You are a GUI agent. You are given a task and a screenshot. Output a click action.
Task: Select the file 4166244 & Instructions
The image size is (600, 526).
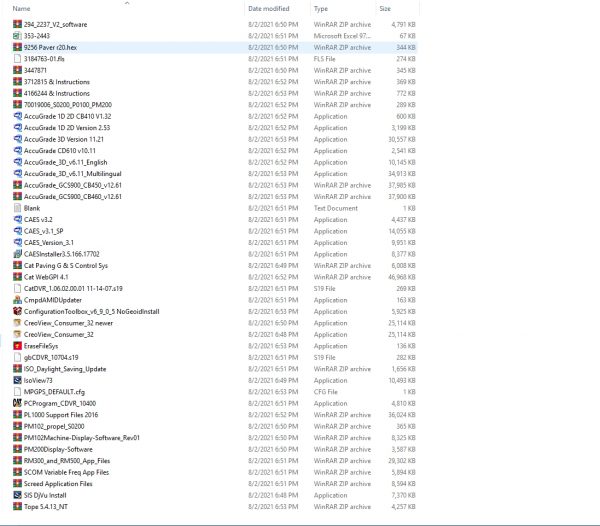57,93
